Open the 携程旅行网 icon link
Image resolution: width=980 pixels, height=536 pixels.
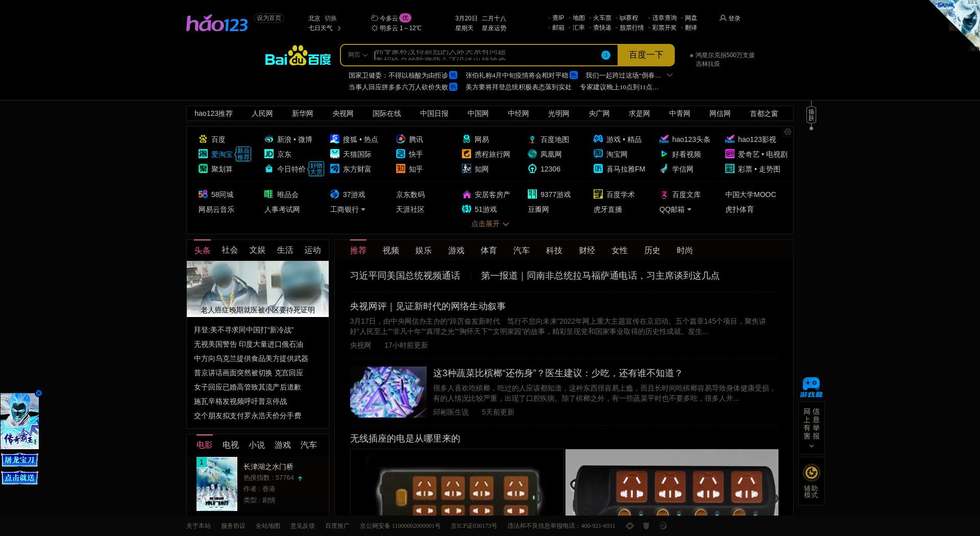(x=467, y=154)
